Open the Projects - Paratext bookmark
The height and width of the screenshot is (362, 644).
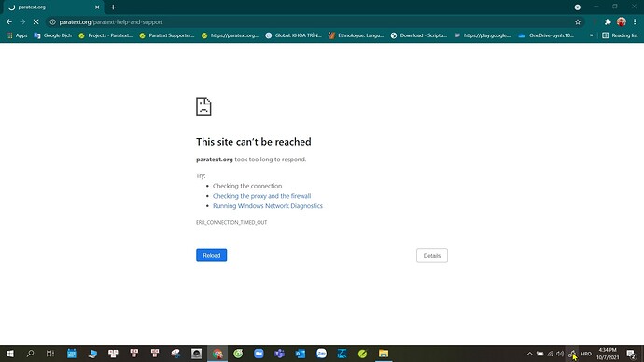coord(105,35)
